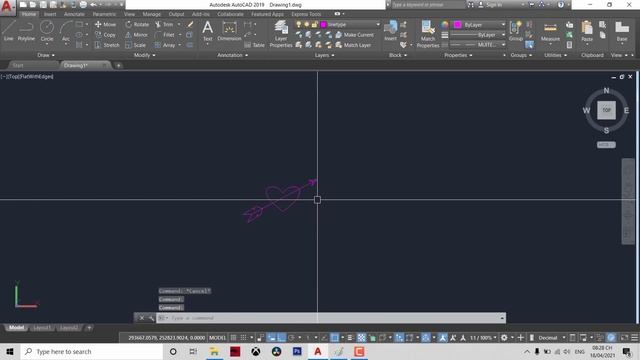Select the Polyline tool
The width and height of the screenshot is (640, 360).
[x=26, y=31]
